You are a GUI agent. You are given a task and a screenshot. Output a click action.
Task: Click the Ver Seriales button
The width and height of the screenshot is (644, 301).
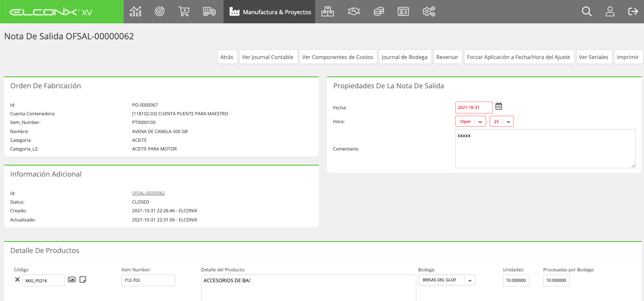point(594,57)
